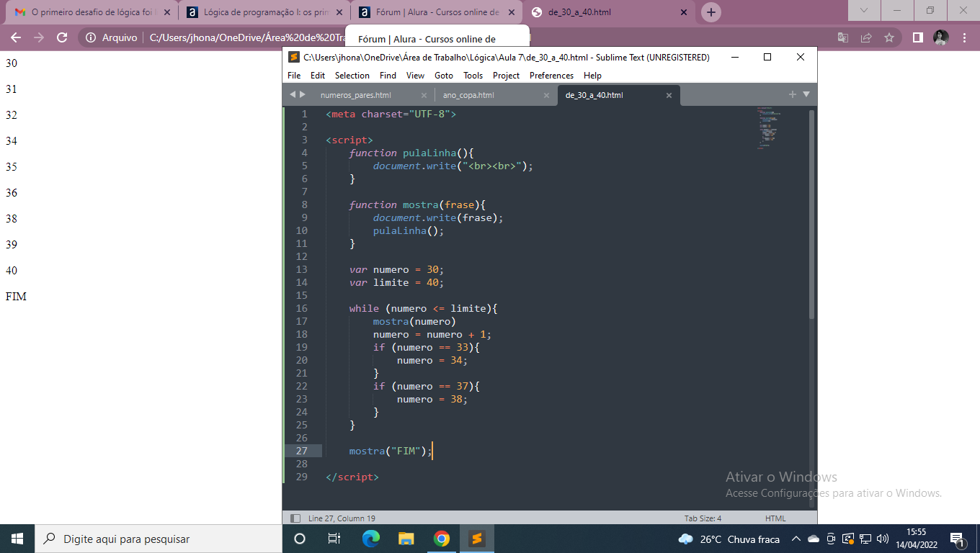Click the share page icon
Viewport: 980px width, 553px height.
tap(866, 37)
